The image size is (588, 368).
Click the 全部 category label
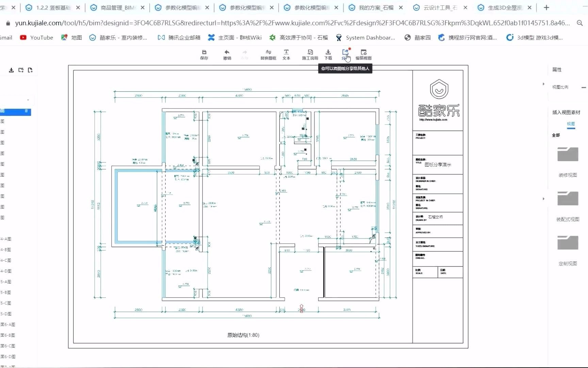click(556, 135)
